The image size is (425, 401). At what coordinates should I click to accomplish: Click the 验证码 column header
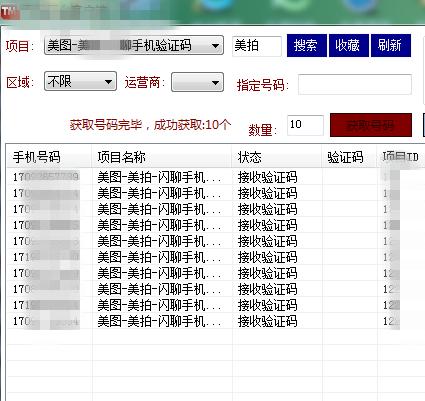(x=349, y=157)
